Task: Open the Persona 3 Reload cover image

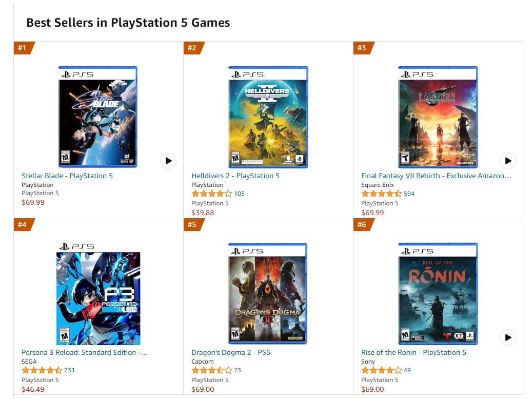Action: pyautogui.click(x=98, y=294)
